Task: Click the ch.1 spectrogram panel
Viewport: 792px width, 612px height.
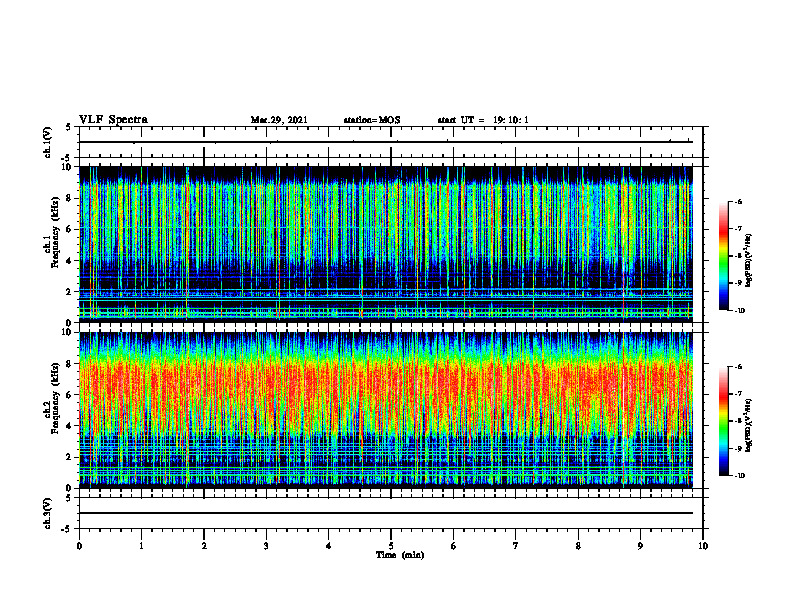Action: tap(386, 244)
